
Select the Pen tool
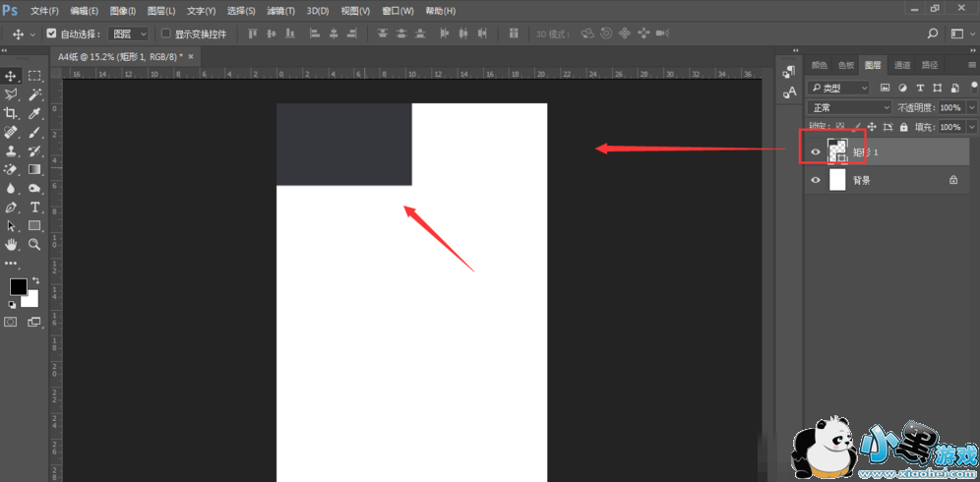pyautogui.click(x=11, y=207)
